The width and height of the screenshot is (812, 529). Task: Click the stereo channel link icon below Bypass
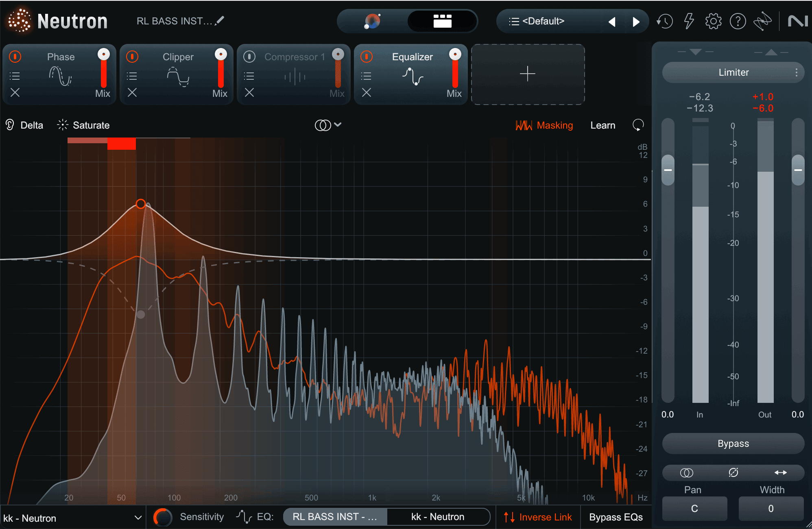tap(686, 472)
